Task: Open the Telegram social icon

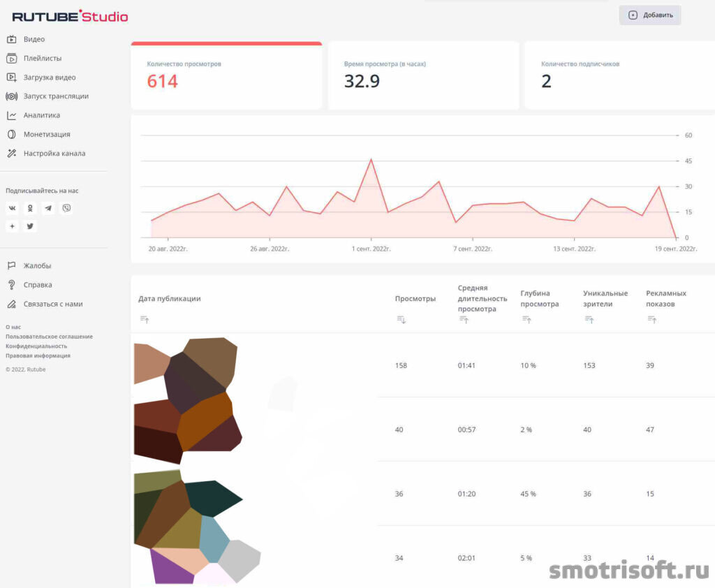Action: click(x=48, y=209)
